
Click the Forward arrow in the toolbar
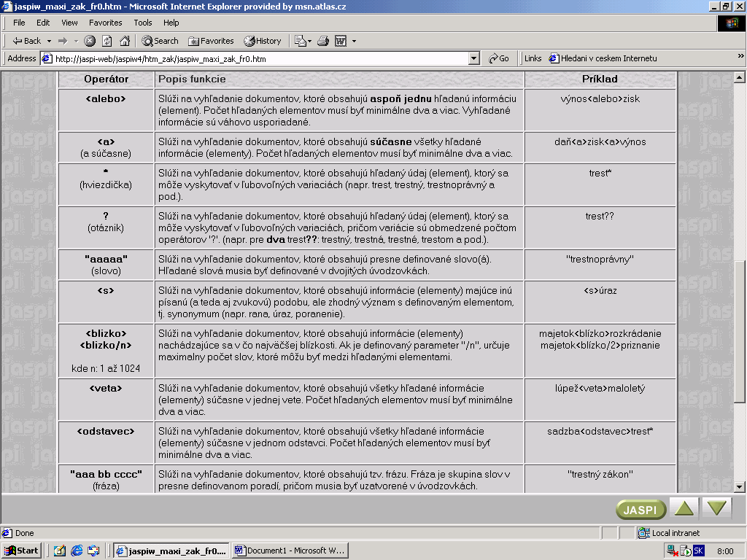coord(63,41)
